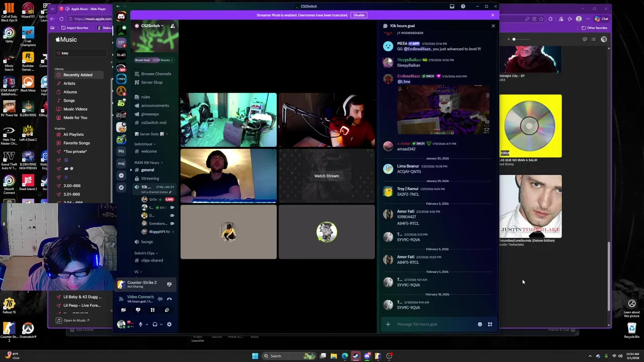Toggle camera in voice panel

click(x=123, y=310)
